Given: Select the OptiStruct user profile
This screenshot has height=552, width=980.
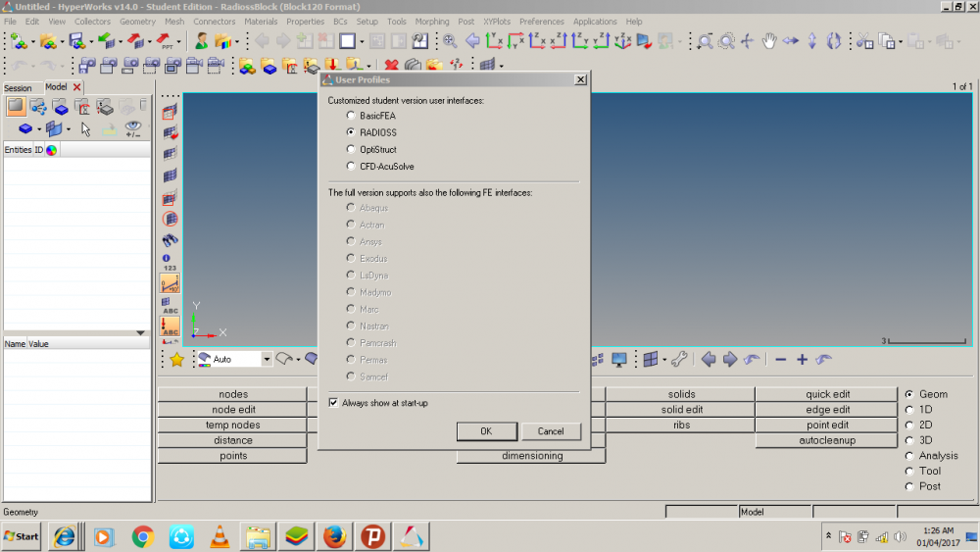Looking at the screenshot, I should (x=351, y=149).
